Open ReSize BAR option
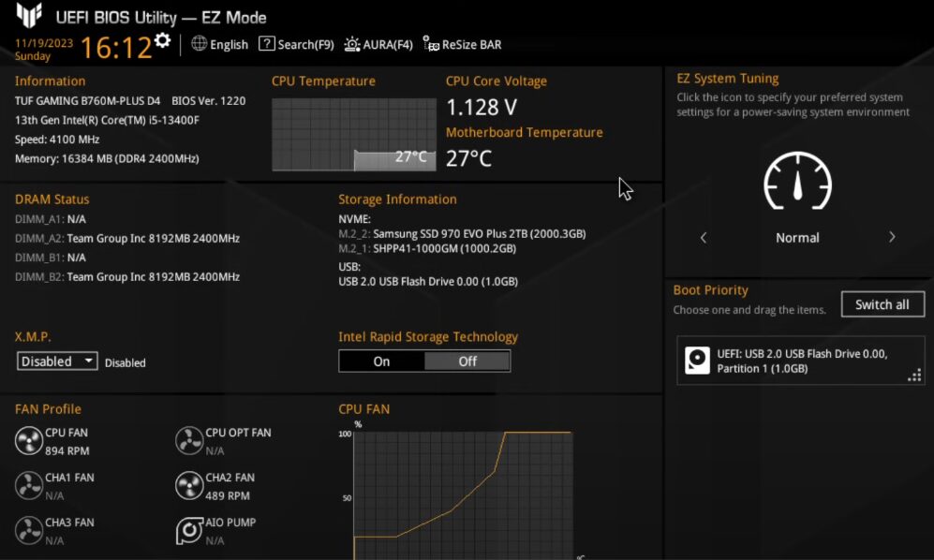The width and height of the screenshot is (934, 560). [472, 45]
